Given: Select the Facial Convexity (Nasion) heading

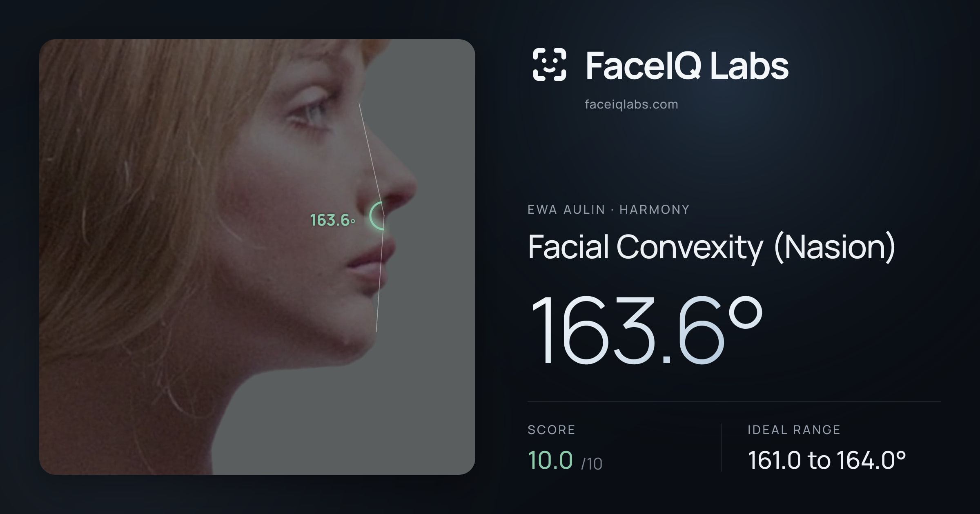Looking at the screenshot, I should click(711, 247).
